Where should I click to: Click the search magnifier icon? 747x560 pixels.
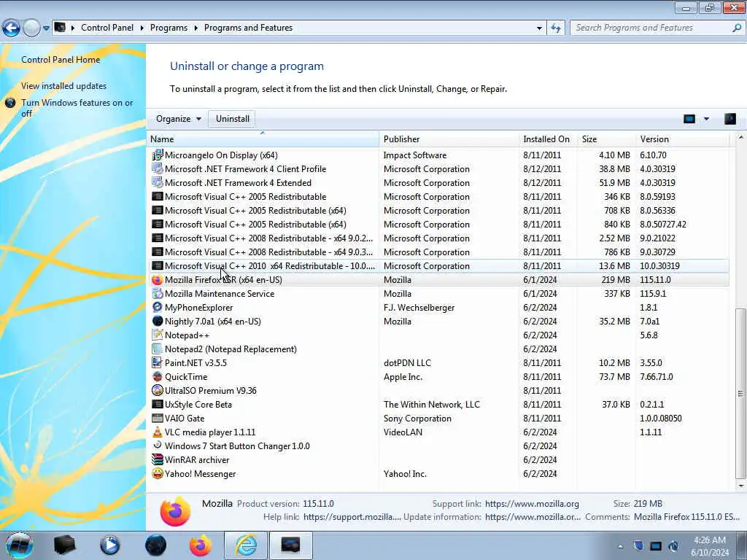click(737, 28)
